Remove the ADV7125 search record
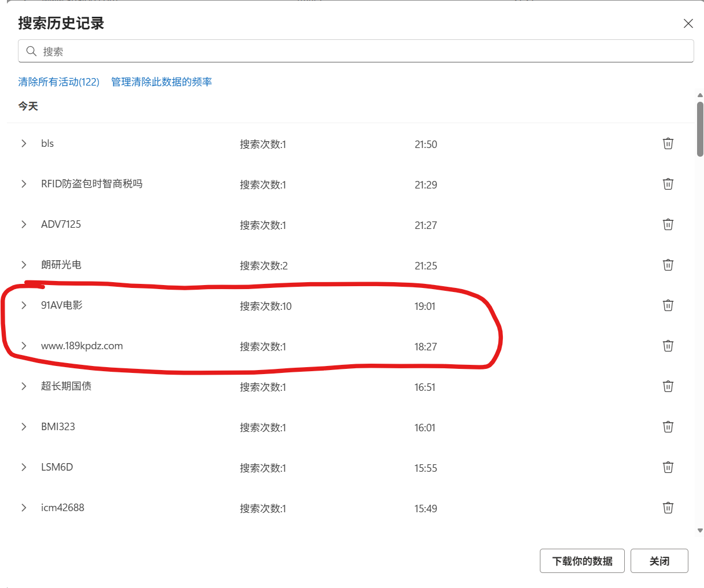Image resolution: width=704 pixels, height=588 pixels. pos(668,224)
